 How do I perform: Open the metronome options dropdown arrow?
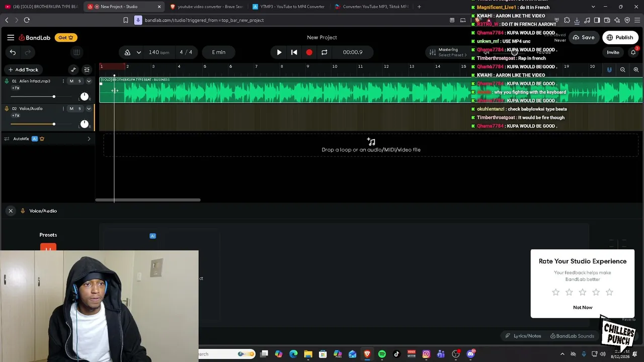[138, 52]
